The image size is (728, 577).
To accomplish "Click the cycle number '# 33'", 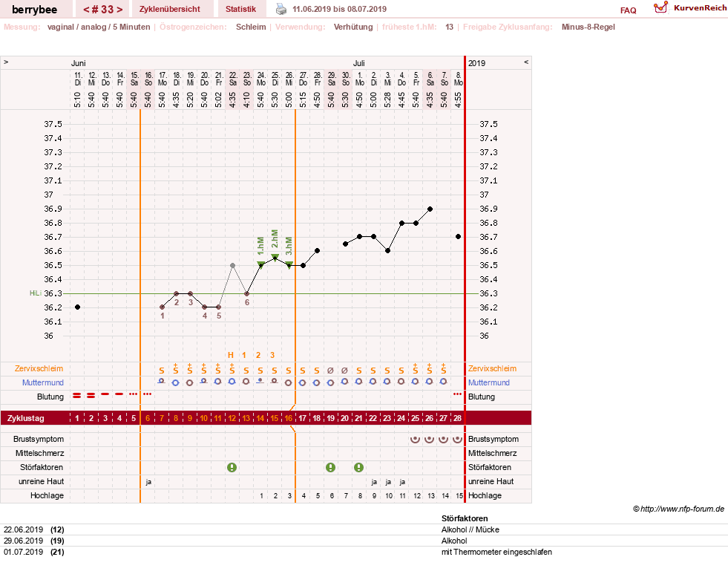I will point(103,10).
